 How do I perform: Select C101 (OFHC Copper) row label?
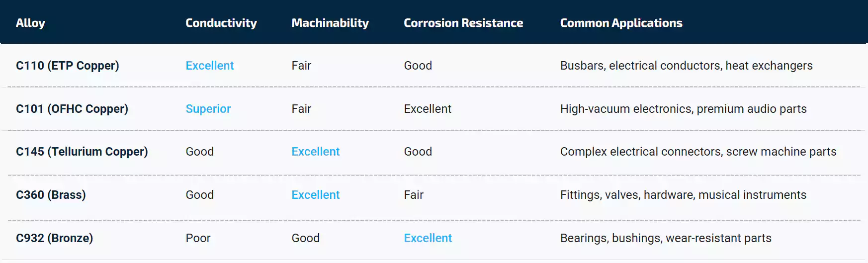72,109
